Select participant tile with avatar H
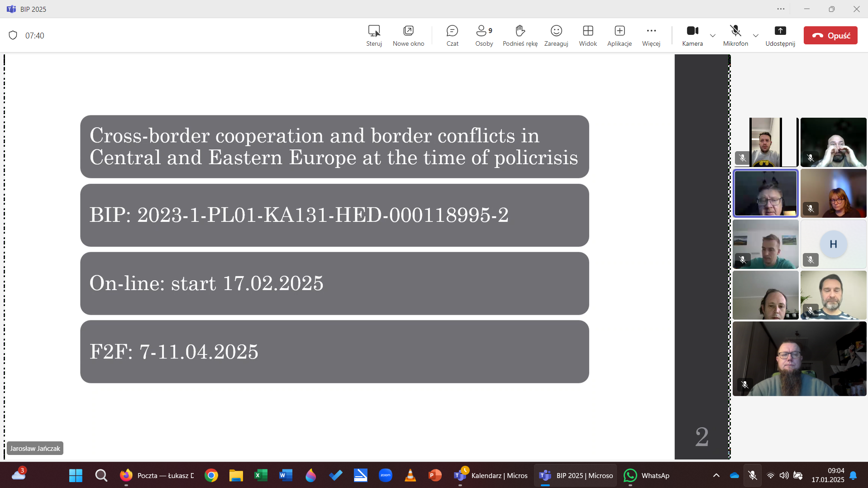The width and height of the screenshot is (868, 488). point(833,244)
